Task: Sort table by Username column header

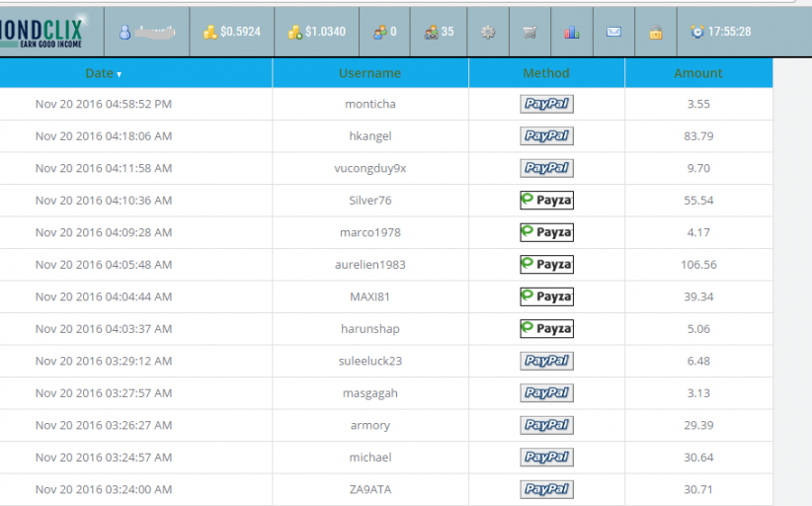Action: click(x=369, y=73)
